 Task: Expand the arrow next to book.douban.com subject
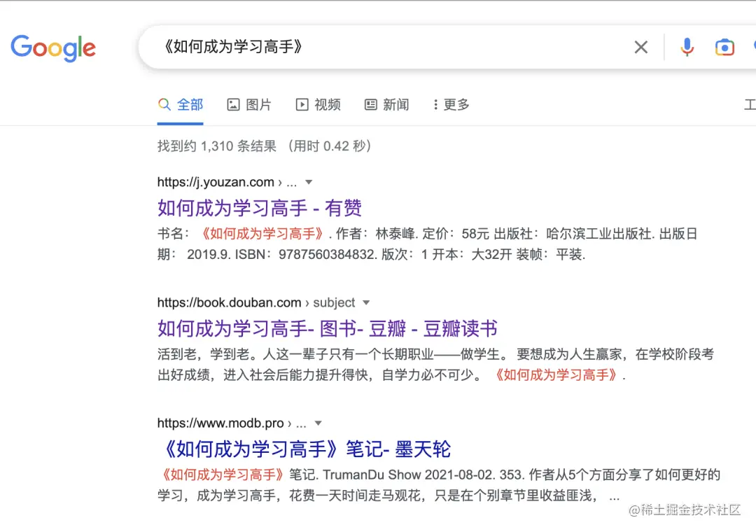(367, 302)
